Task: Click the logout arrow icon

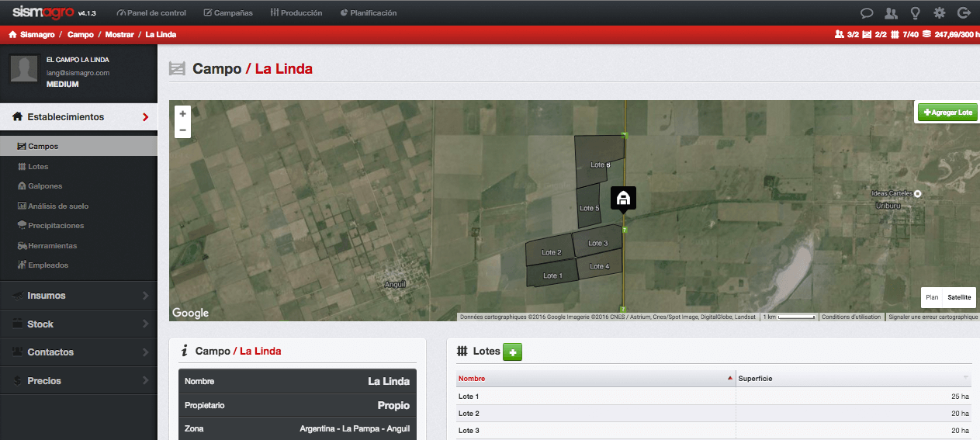Action: tap(964, 12)
